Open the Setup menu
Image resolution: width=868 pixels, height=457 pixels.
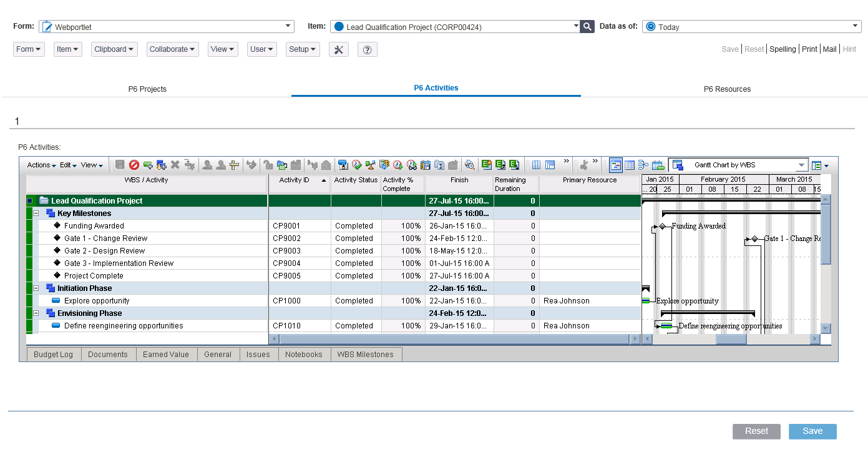tap(303, 49)
